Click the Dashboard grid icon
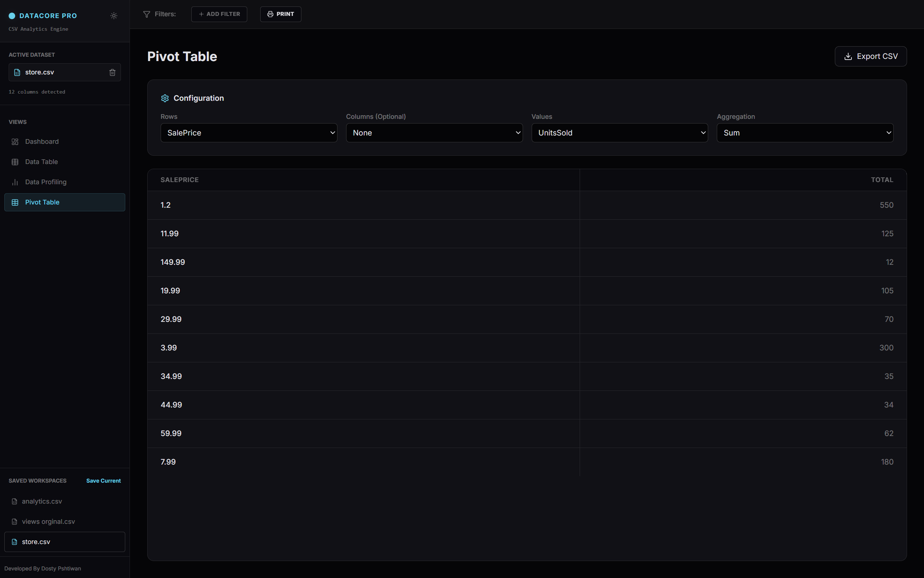Image resolution: width=924 pixels, height=578 pixels. click(15, 142)
